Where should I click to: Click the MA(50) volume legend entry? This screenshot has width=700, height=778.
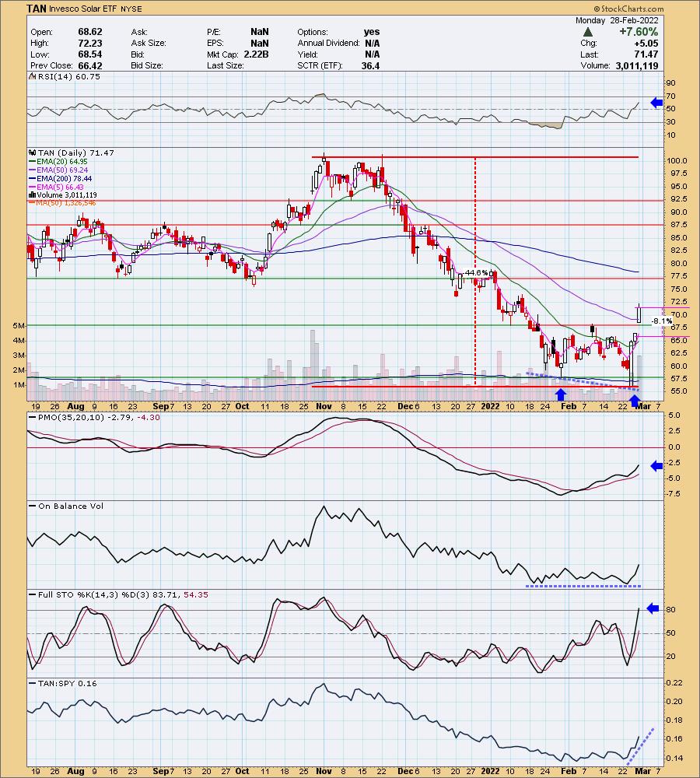62,203
